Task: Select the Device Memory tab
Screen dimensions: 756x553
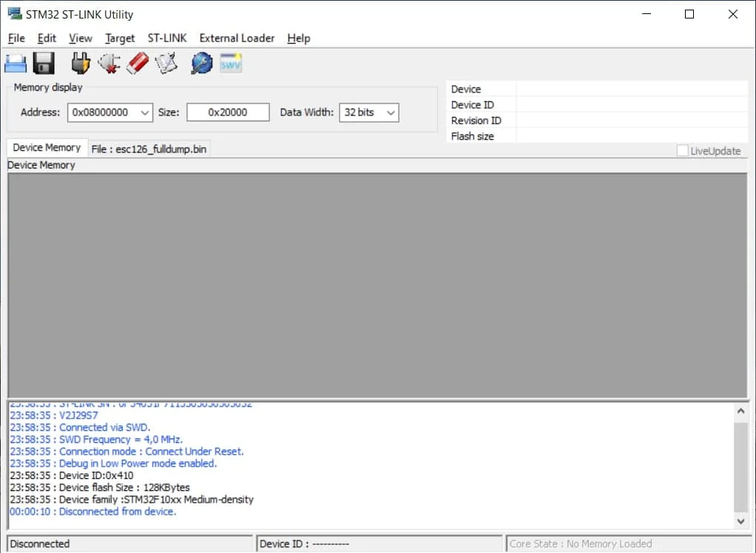Action: point(47,148)
